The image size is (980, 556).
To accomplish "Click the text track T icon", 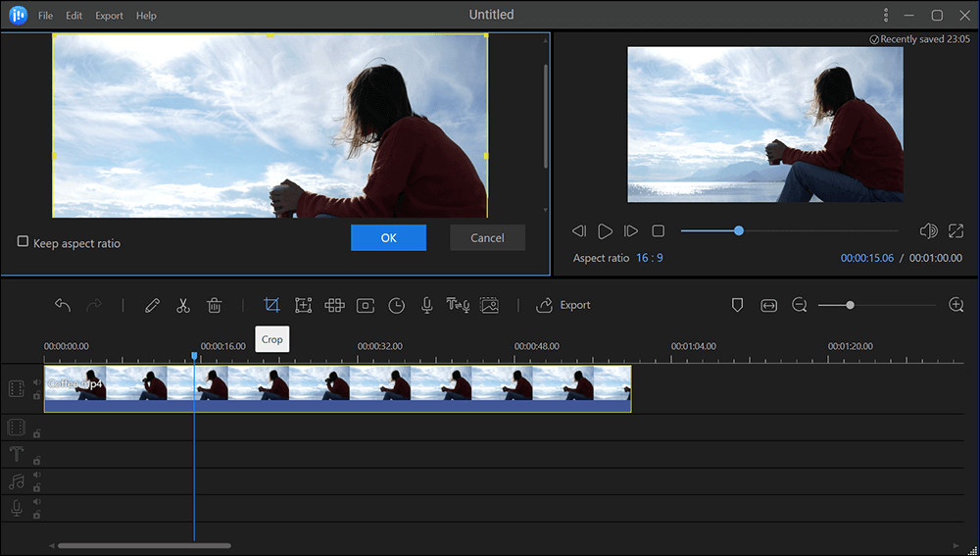I will tap(17, 454).
